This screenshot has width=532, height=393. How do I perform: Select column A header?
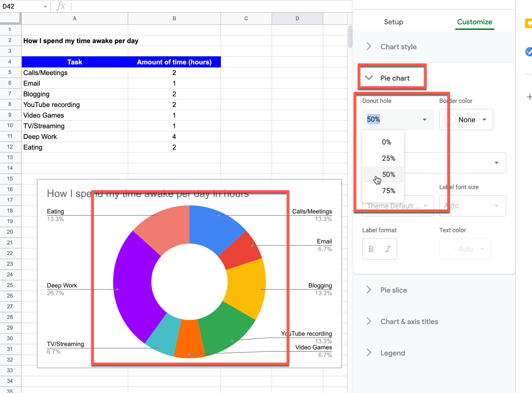(x=75, y=18)
